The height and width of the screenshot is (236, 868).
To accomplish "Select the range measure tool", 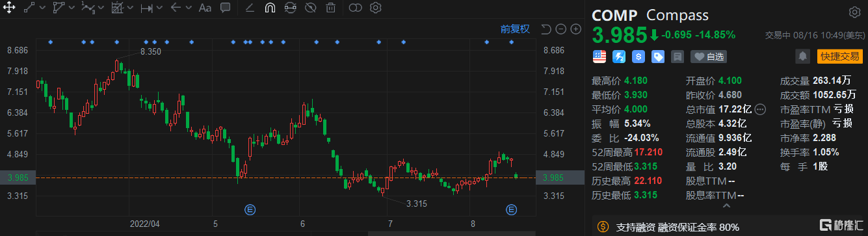I will [x=146, y=8].
